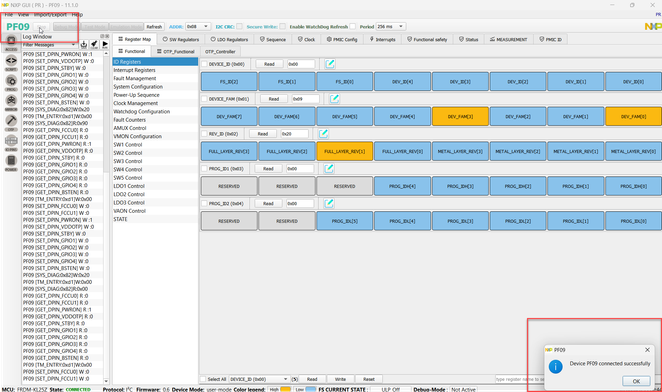This screenshot has height=392, width=662.
Task: Switch to the Functional safety tab
Action: [427, 39]
